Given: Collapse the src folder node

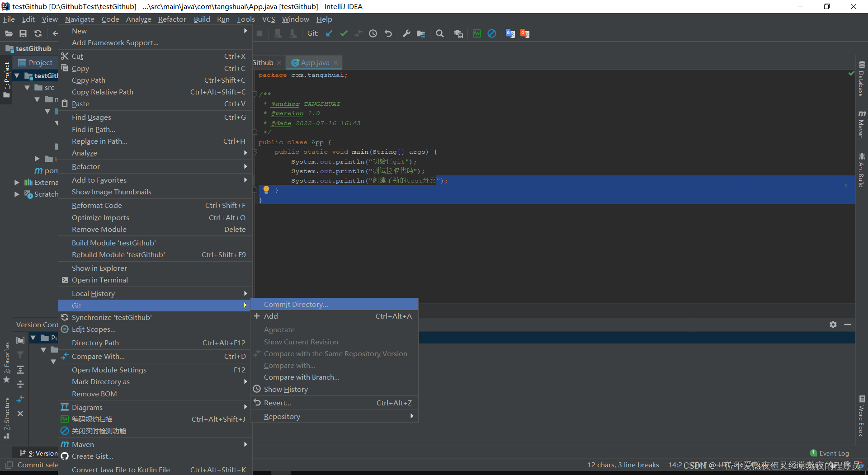Looking at the screenshot, I should click(27, 88).
